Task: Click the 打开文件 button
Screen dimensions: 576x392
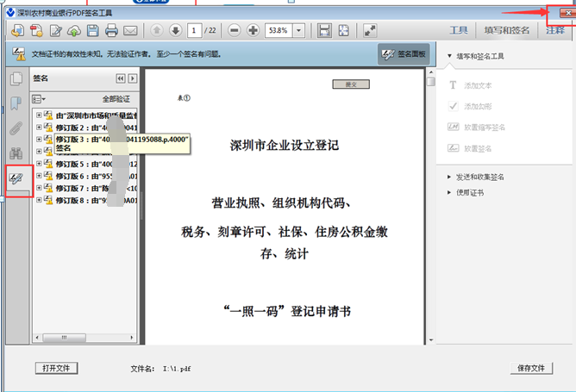Action: point(57,368)
